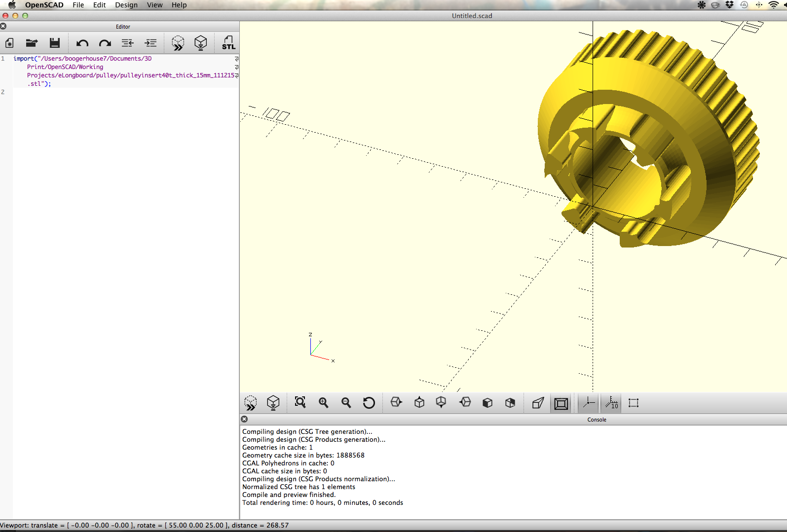Click View All icon below the viewport

(x=300, y=403)
